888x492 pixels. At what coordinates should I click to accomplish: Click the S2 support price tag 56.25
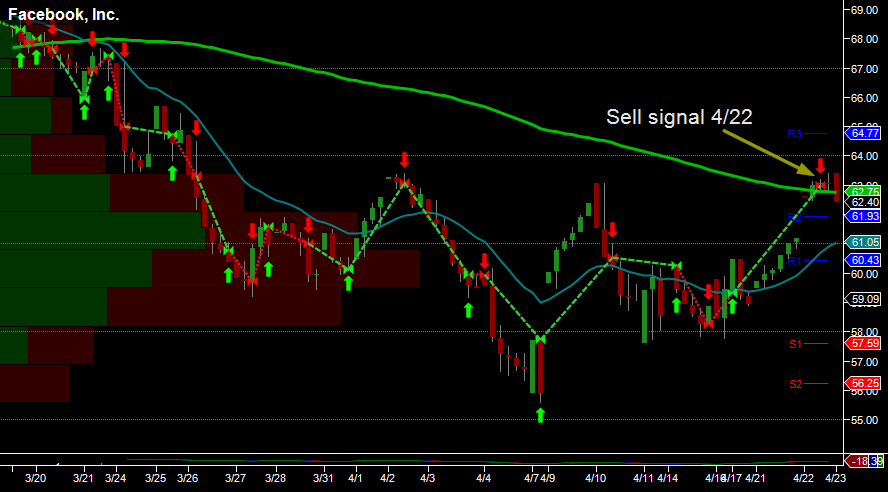click(x=863, y=383)
